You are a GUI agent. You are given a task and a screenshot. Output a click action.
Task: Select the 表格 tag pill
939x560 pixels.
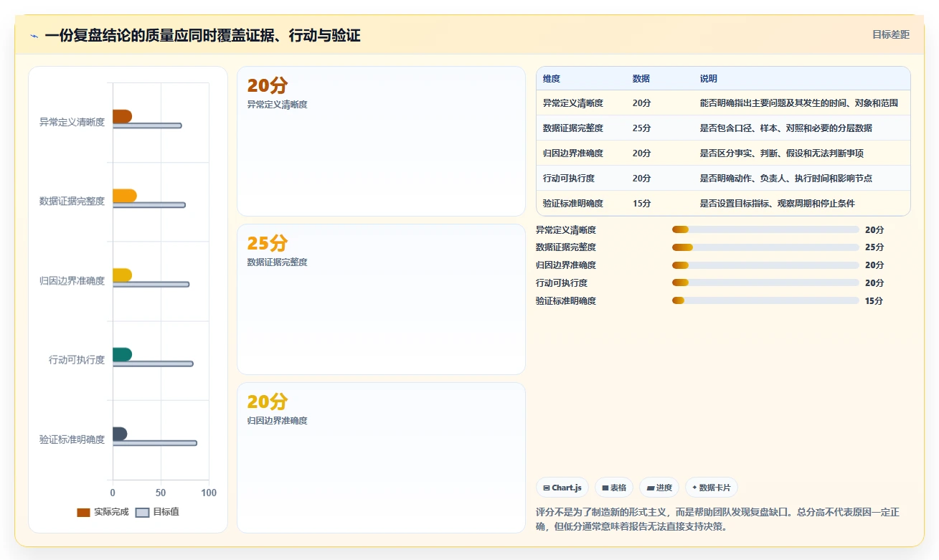(x=614, y=488)
